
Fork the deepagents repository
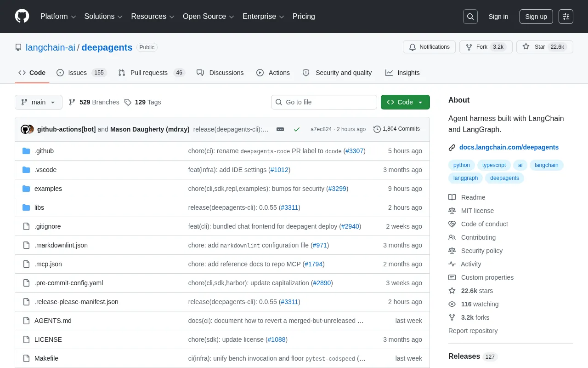tap(486, 47)
